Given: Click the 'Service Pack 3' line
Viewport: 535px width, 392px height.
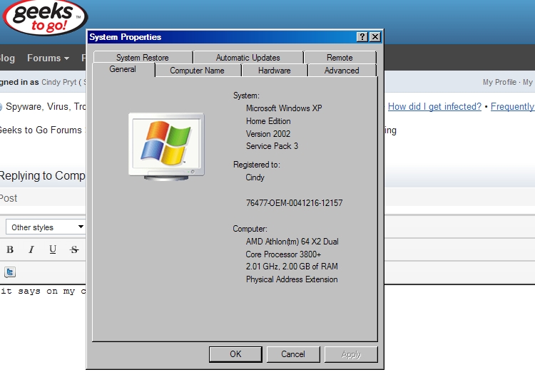Looking at the screenshot, I should 272,146.
